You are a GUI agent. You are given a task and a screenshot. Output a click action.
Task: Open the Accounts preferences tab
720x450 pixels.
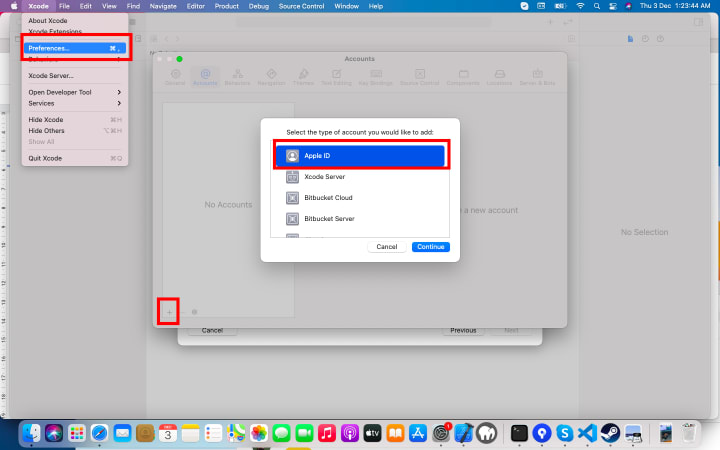pyautogui.click(x=205, y=77)
